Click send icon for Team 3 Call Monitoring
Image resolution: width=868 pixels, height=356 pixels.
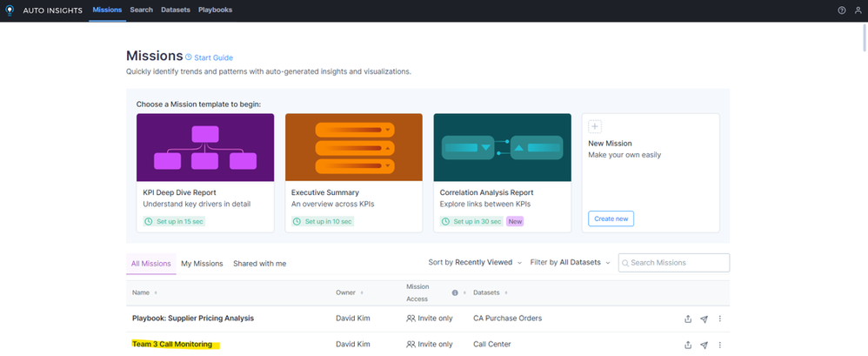coord(704,345)
